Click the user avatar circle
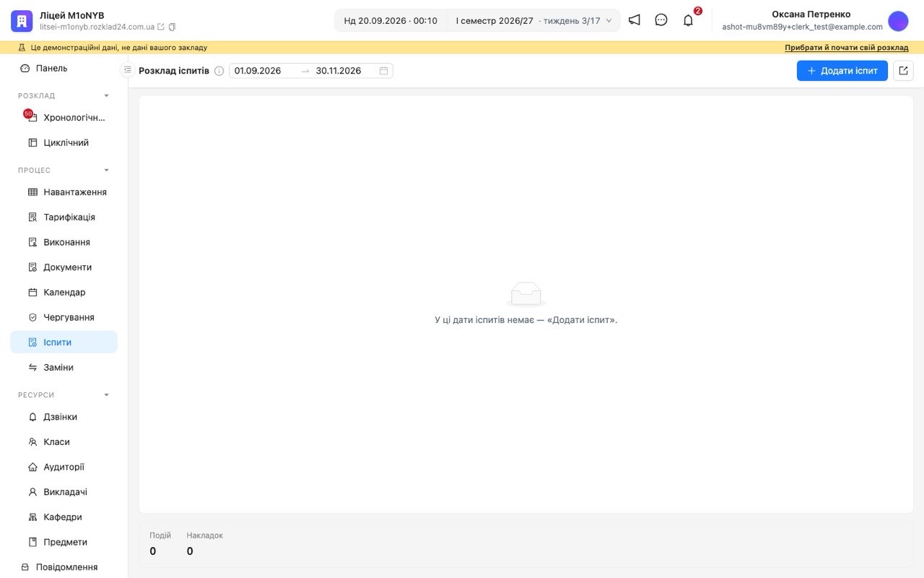 898,21
